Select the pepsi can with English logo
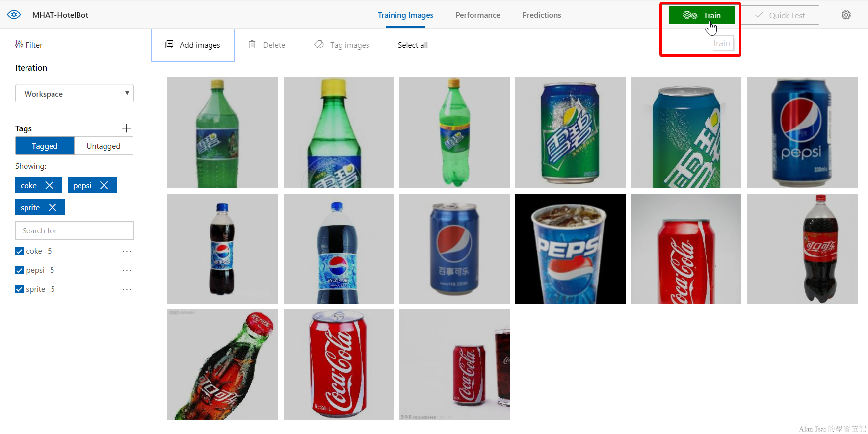868x434 pixels. pyautogui.click(x=802, y=132)
